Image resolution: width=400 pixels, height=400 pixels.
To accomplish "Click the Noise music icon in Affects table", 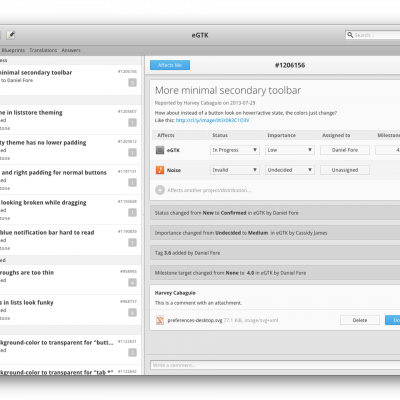I will click(x=160, y=170).
